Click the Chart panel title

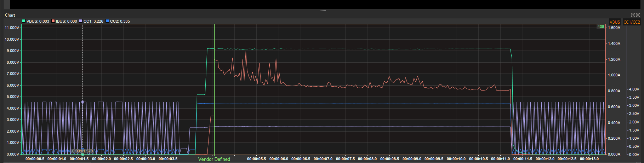(10, 15)
